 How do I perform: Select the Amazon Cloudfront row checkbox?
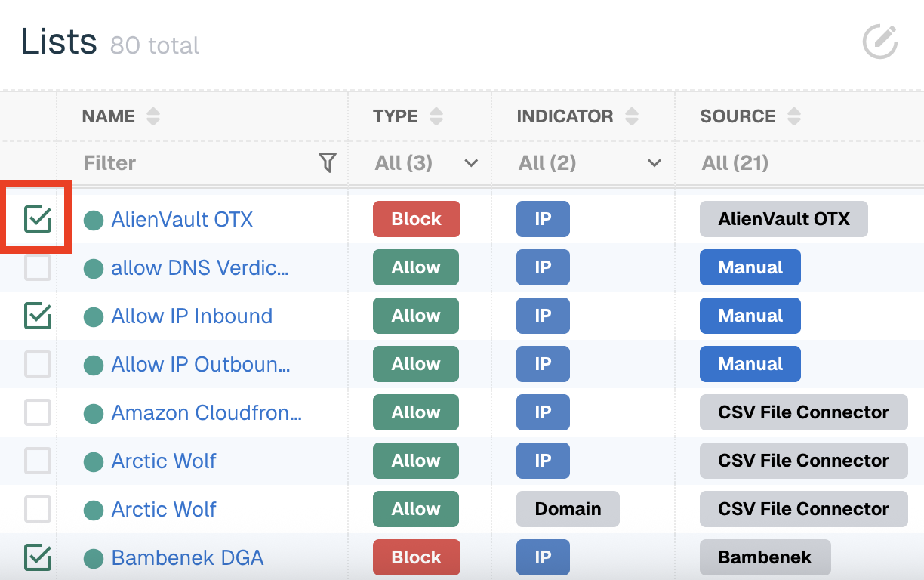click(38, 412)
